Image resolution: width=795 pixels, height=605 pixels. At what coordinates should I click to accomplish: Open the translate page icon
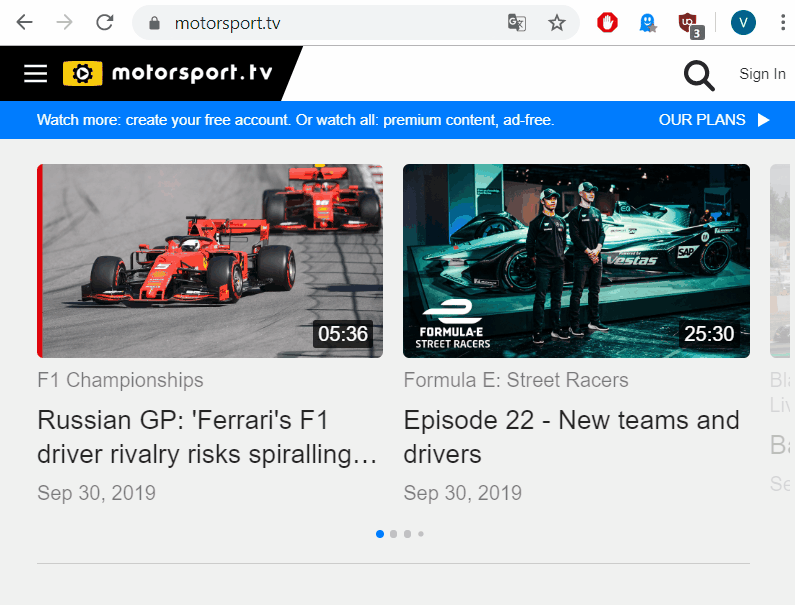(517, 23)
